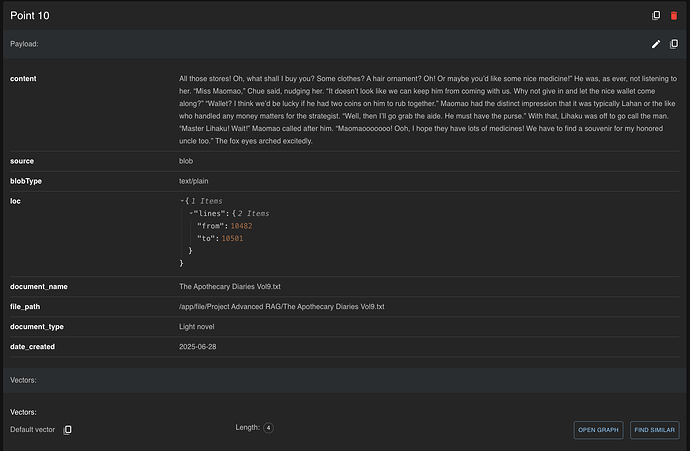Screen dimensions: 690x451
Task: Click the Payload: section label
Action: pos(24,44)
